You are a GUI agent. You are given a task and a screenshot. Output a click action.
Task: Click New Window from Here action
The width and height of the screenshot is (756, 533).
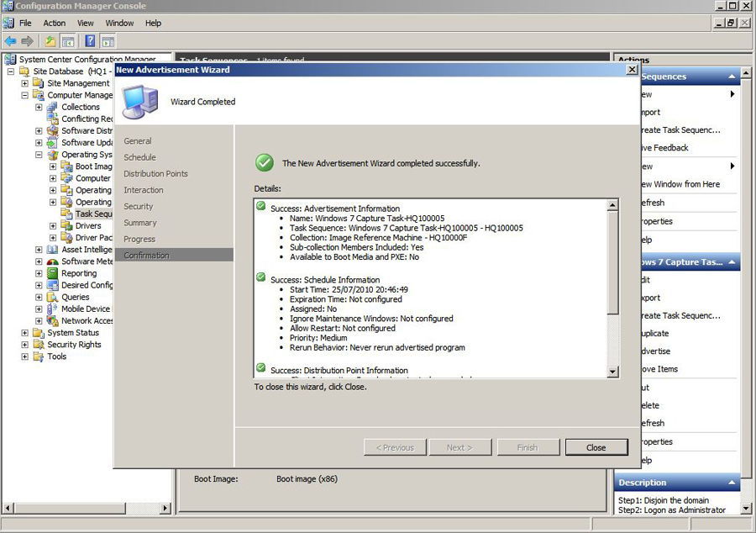[680, 184]
